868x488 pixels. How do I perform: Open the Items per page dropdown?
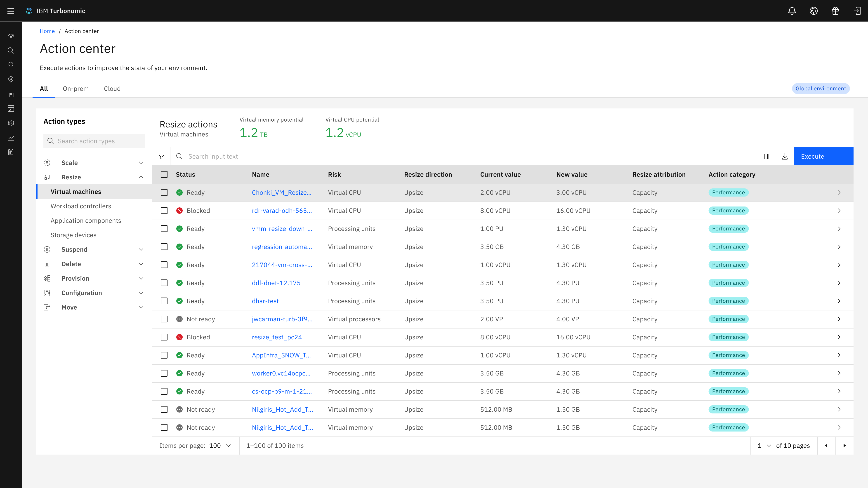220,446
